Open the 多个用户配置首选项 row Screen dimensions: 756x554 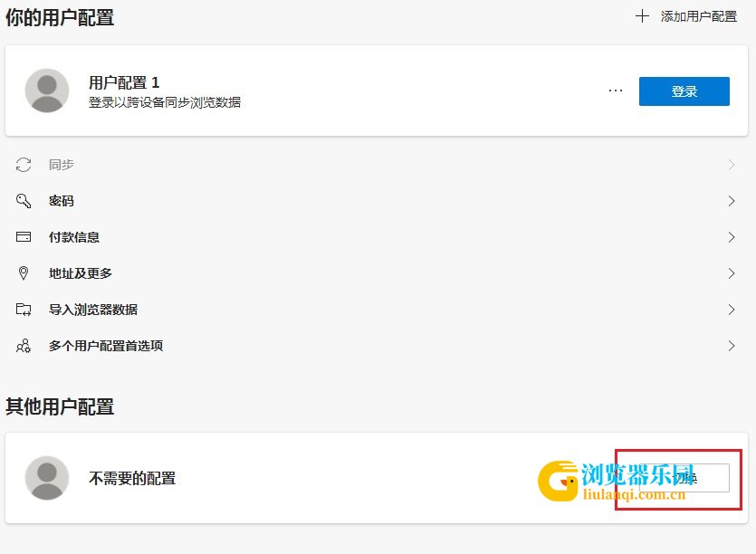coord(376,346)
